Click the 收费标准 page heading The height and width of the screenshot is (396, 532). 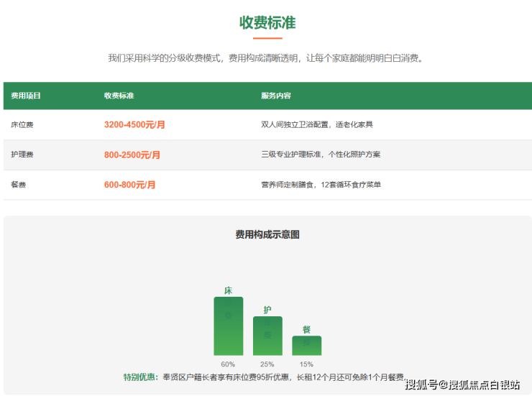[x=267, y=22]
